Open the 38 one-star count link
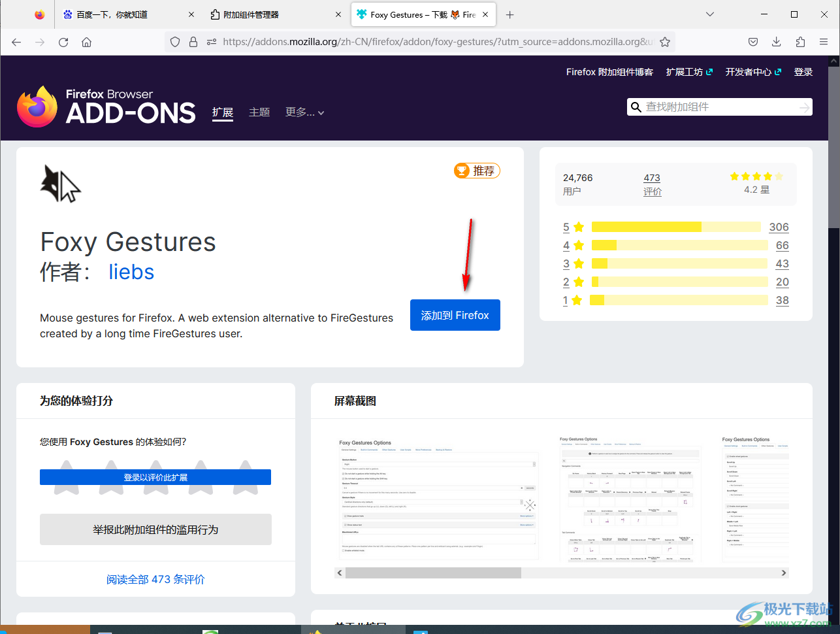Viewport: 840px width, 634px height. (783, 300)
